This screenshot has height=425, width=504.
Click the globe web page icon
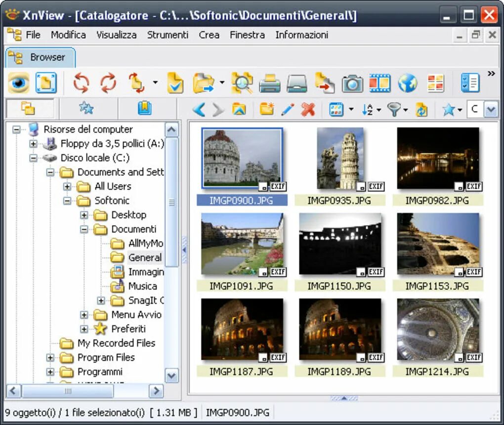pos(407,83)
